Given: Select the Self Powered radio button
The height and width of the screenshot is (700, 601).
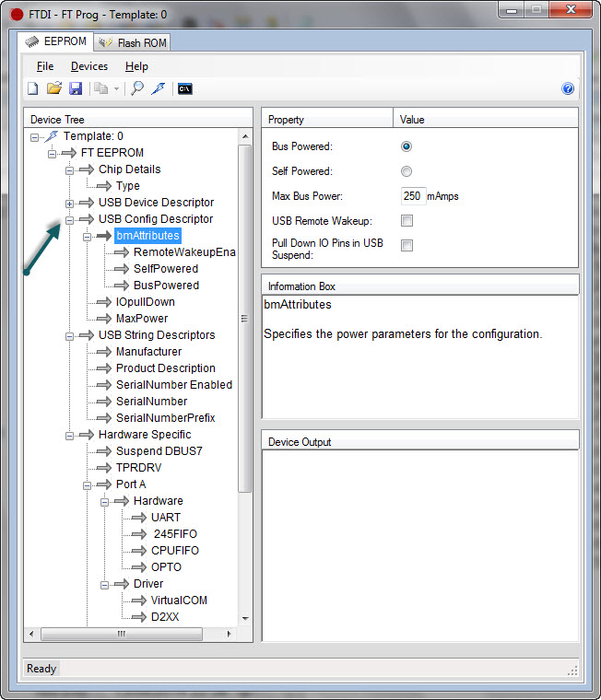Looking at the screenshot, I should (x=407, y=171).
